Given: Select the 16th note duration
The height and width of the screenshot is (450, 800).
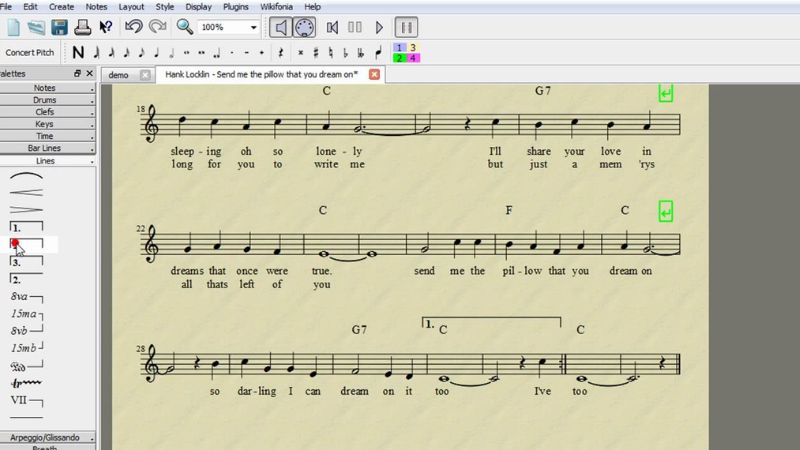Looking at the screenshot, I should point(127,53).
